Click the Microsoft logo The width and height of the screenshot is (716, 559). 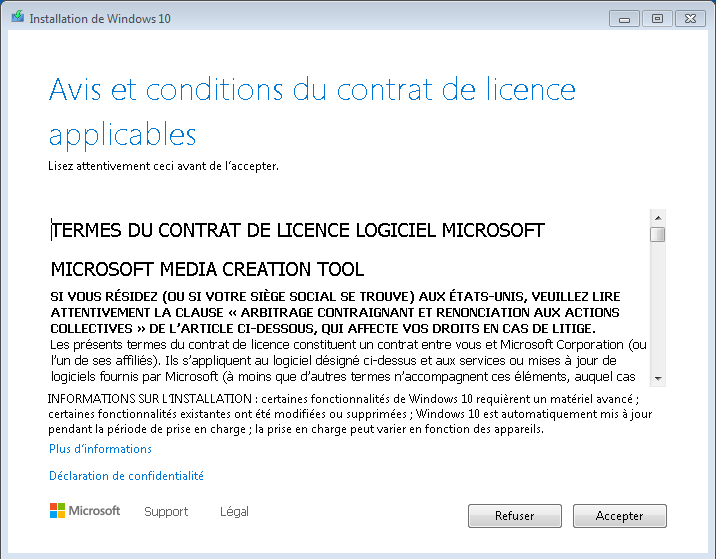pyautogui.click(x=85, y=511)
